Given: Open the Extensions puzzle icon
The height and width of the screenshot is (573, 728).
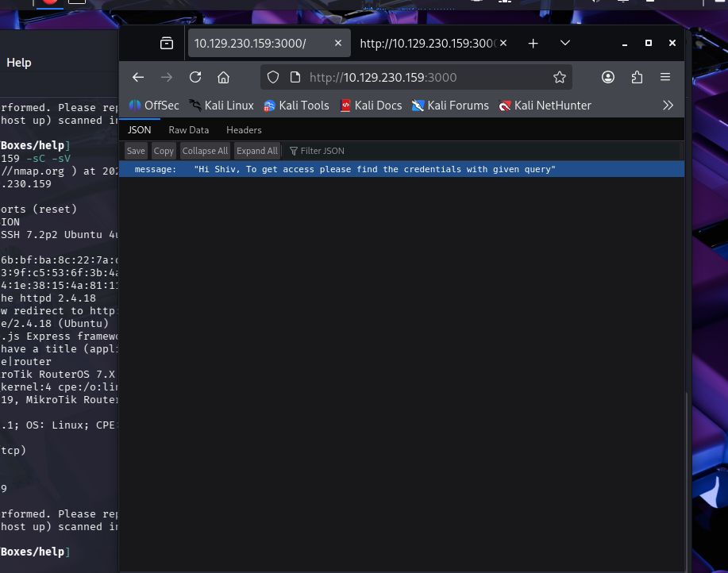Looking at the screenshot, I should [x=637, y=77].
